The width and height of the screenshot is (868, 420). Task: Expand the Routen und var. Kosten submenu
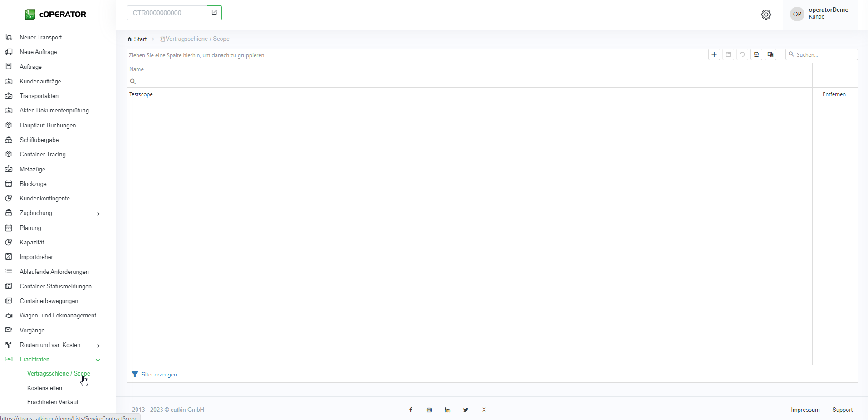[x=98, y=346]
